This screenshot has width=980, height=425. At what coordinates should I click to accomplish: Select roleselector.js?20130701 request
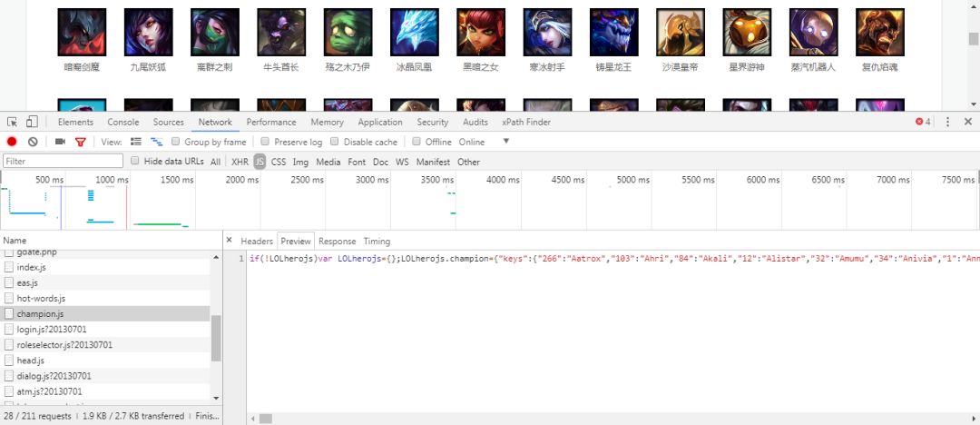106,345
